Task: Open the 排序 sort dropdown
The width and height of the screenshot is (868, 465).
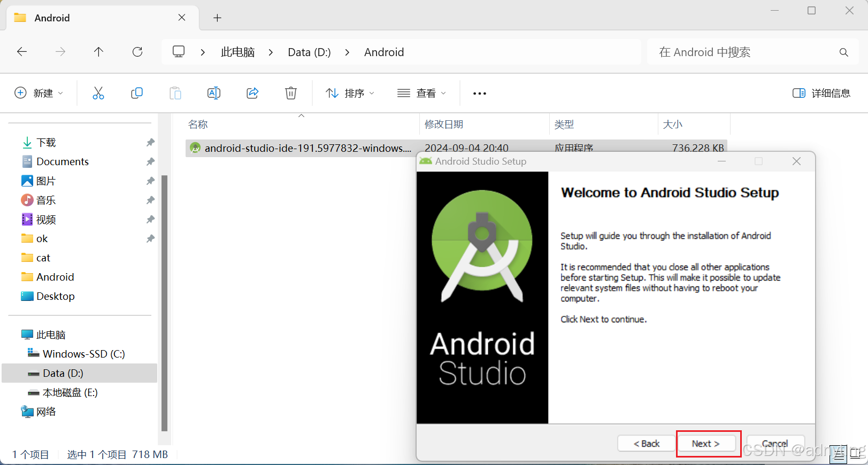Action: 350,93
